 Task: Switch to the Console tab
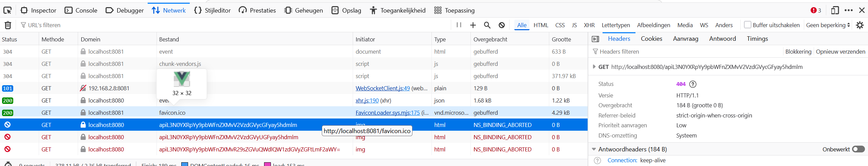coord(81,11)
